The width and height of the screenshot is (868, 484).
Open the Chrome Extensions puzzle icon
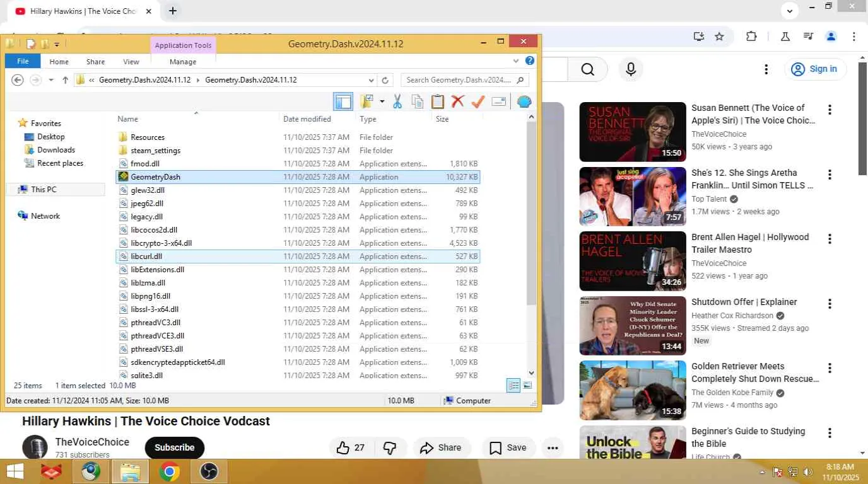coord(751,37)
